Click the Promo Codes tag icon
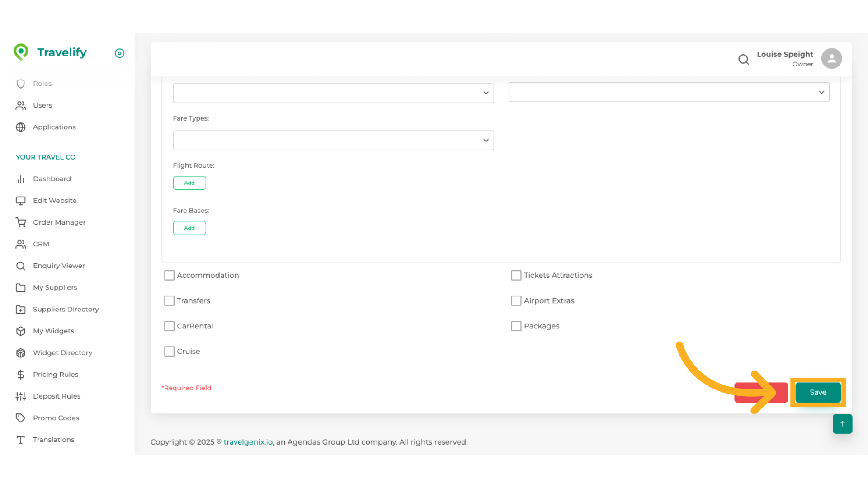Image resolution: width=868 pixels, height=488 pixels. tap(21, 418)
